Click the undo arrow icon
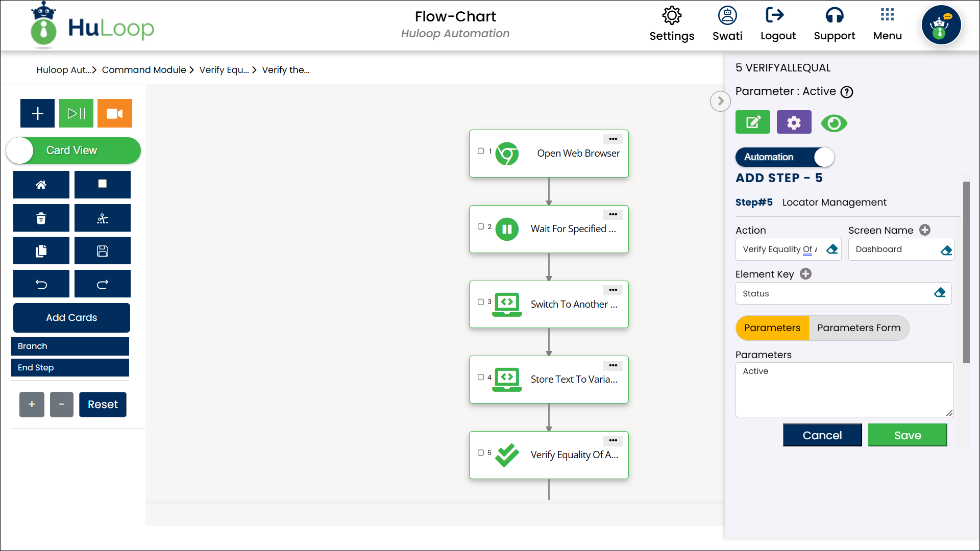 pos(41,284)
